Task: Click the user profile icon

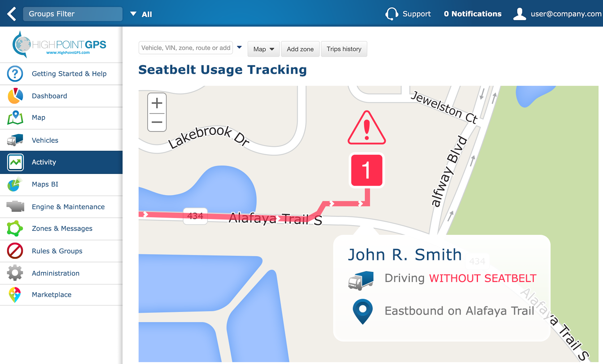Action: click(x=520, y=14)
